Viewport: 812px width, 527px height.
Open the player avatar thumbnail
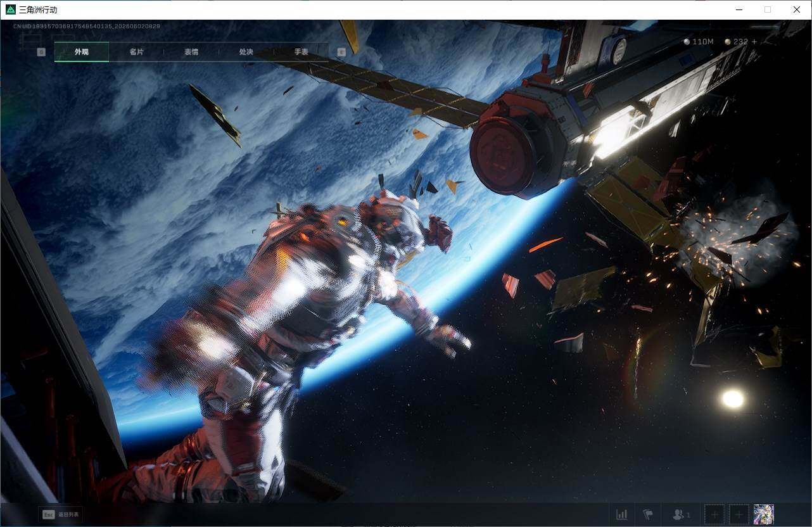pyautogui.click(x=764, y=514)
